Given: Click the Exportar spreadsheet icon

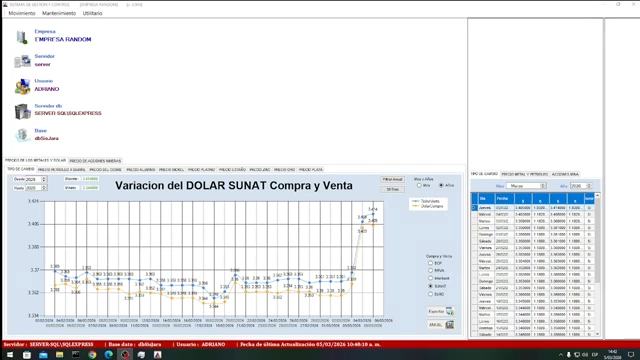Looking at the screenshot, I should tap(449, 311).
